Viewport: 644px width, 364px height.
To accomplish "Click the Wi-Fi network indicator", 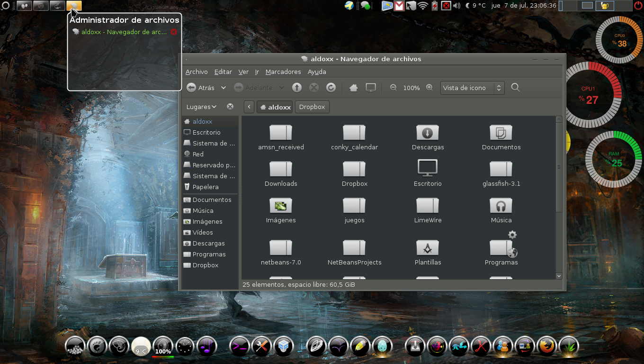I will coord(422,6).
